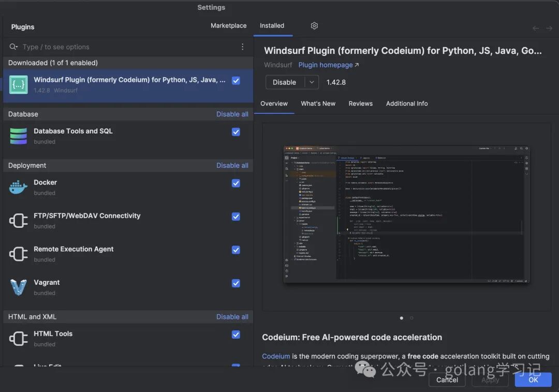Viewport: 559px width, 392px height.
Task: Open the What's New tab
Action: [318, 104]
